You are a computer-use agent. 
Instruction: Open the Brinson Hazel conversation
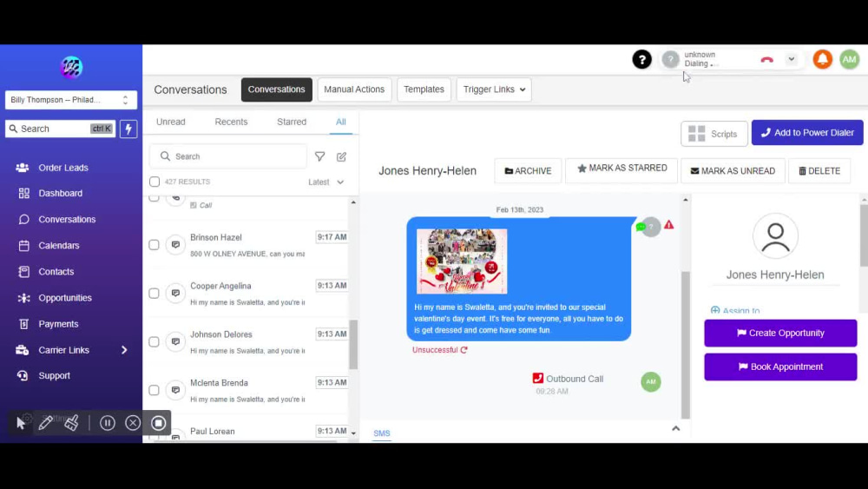click(x=247, y=245)
